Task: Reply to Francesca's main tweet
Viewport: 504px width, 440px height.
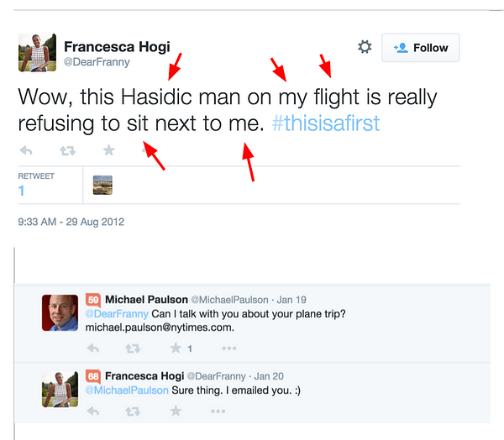Action: 26,150
